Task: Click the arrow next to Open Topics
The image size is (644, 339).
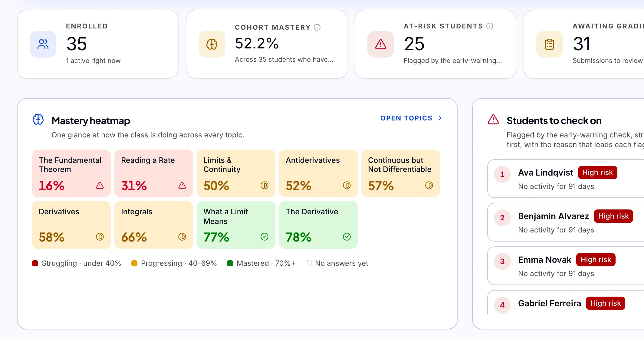Action: tap(439, 118)
